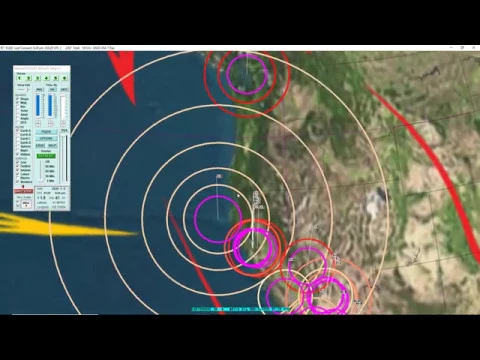The image size is (480, 360).
Task: Switch to saved view 3 button
Action: tap(38, 78)
